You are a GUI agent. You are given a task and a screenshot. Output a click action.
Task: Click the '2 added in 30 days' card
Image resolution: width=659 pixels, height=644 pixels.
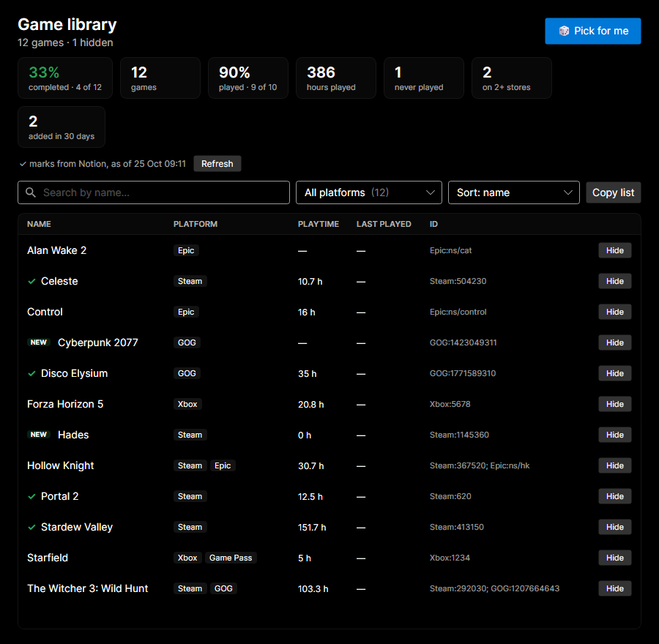pyautogui.click(x=62, y=127)
